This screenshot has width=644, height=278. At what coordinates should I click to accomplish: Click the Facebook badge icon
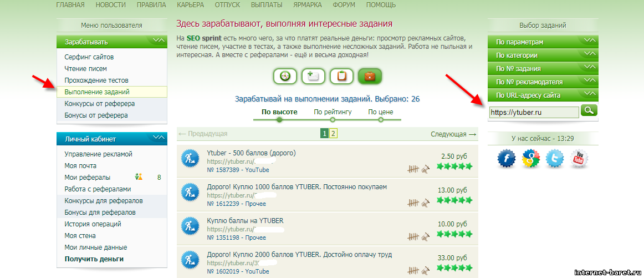(507, 159)
